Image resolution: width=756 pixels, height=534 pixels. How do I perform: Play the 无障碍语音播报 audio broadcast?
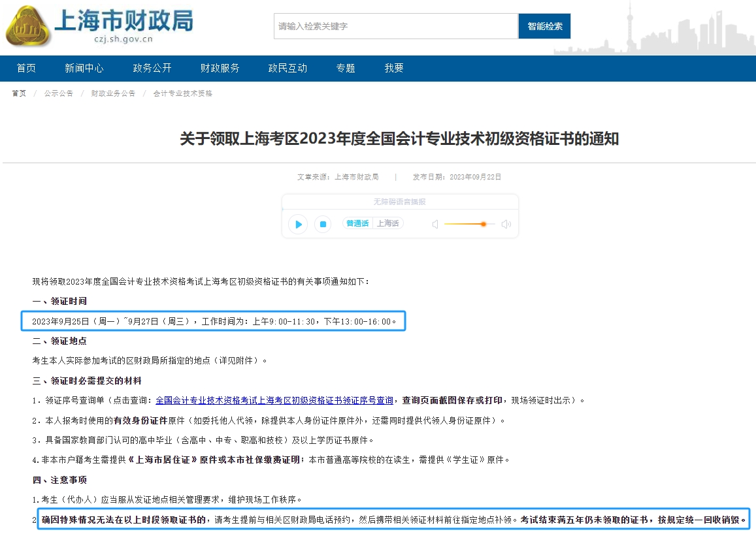298,224
